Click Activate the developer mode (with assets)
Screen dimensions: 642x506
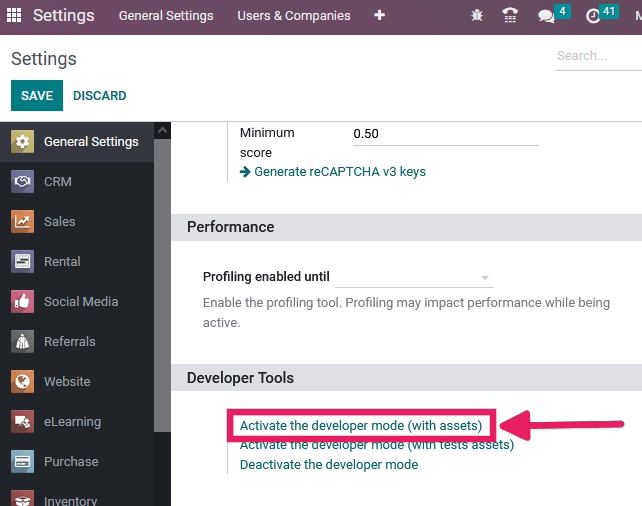pyautogui.click(x=361, y=425)
